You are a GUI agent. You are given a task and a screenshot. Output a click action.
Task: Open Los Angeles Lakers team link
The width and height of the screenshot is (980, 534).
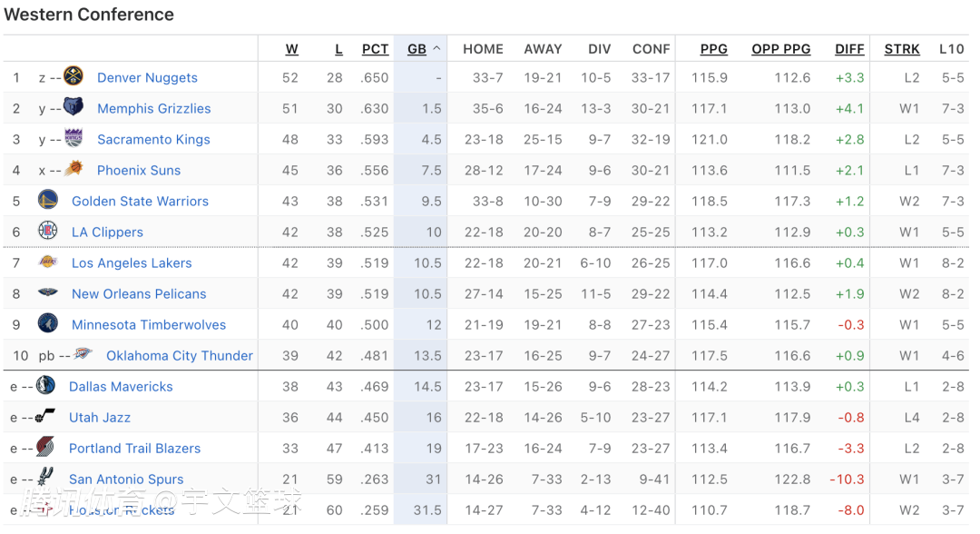[132, 263]
